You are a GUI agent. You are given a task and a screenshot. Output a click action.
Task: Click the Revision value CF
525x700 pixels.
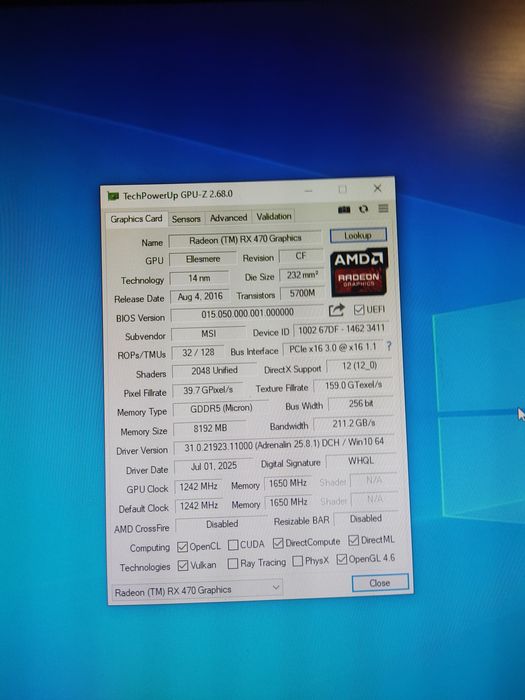[301, 256]
